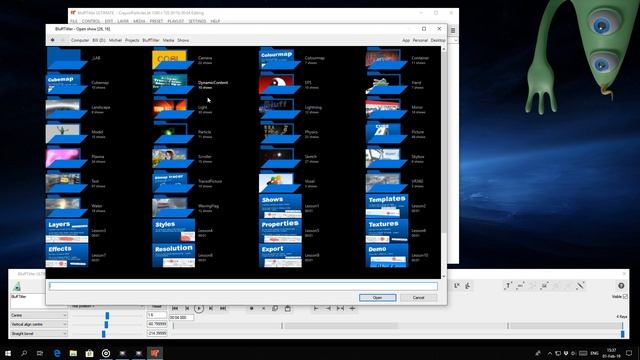The height and width of the screenshot is (360, 640).
Task: Open the SETTINGS menu in BluffTitler
Action: tap(197, 21)
